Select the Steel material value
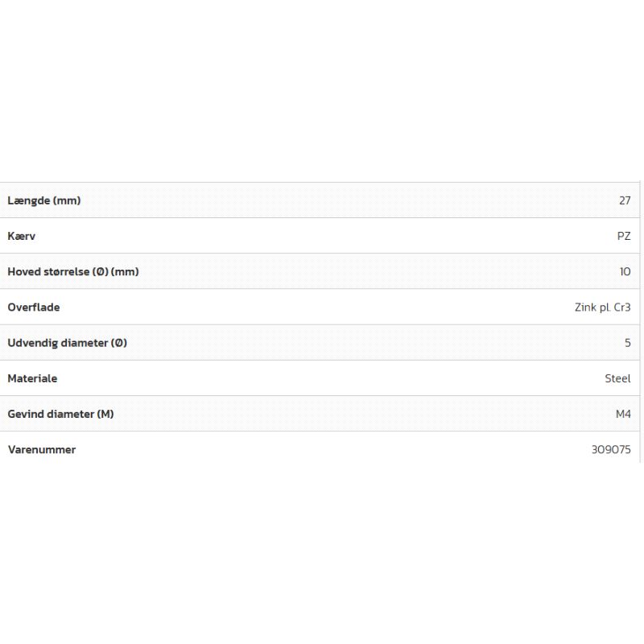This screenshot has height=644, width=644. 617,378
